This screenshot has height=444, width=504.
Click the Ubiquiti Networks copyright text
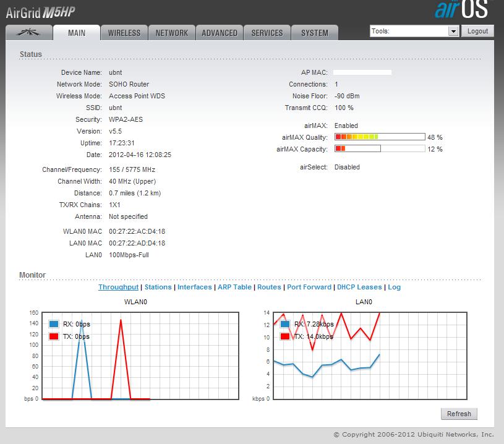coord(413,435)
